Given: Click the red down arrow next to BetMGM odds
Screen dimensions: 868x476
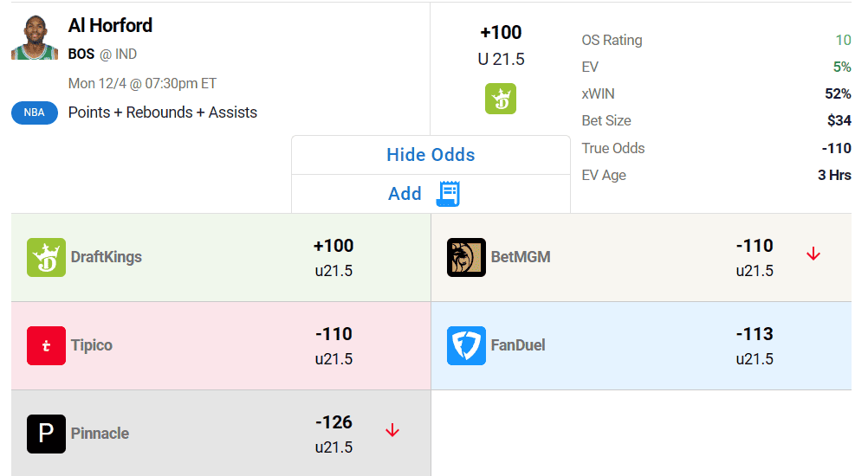Looking at the screenshot, I should [x=813, y=254].
